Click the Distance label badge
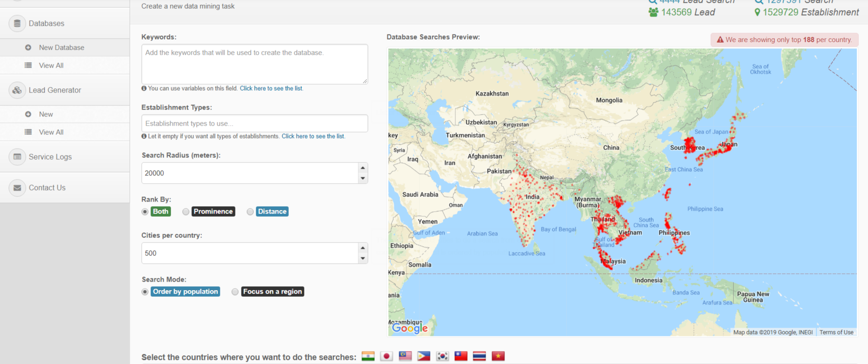This screenshot has height=364, width=868. pyautogui.click(x=272, y=212)
